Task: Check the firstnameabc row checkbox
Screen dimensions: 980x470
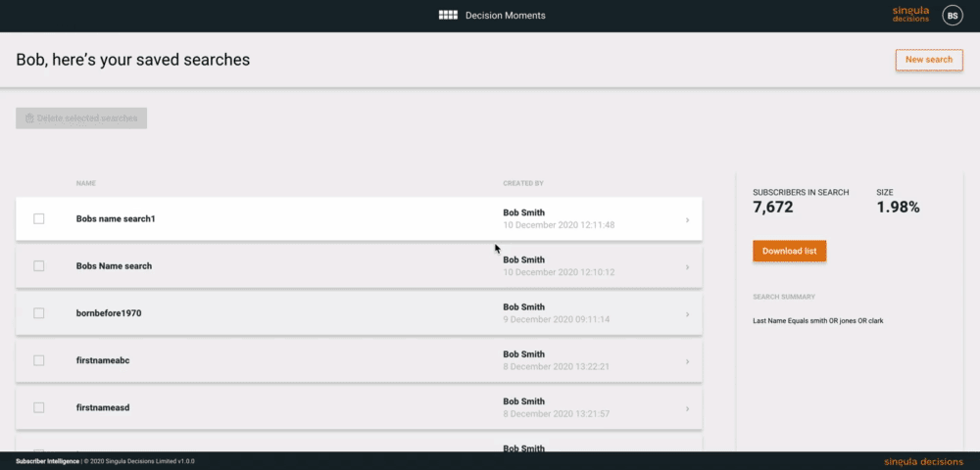Action: (x=39, y=360)
